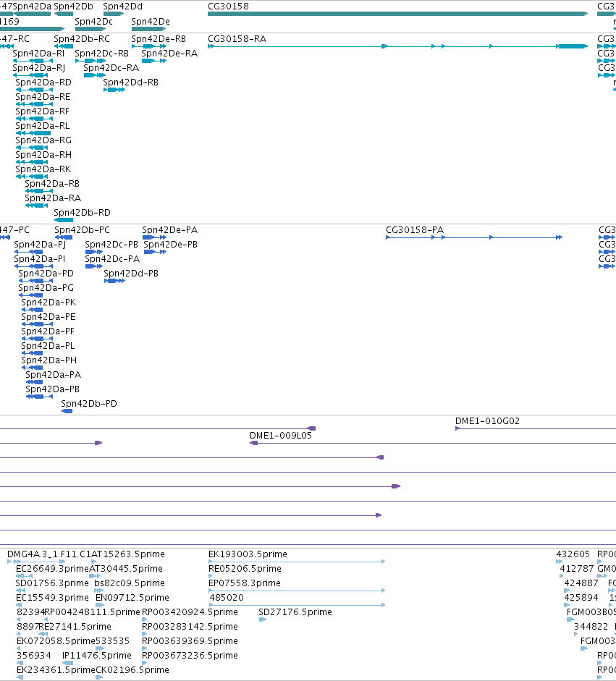
Task: Click Spn42Da-RJ transcript label
Action: 39,68
